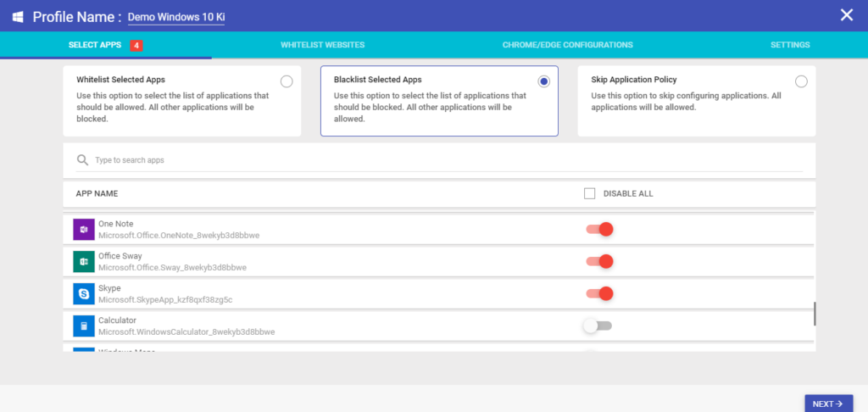
Task: Toggle the Skype block switch
Action: pos(599,293)
